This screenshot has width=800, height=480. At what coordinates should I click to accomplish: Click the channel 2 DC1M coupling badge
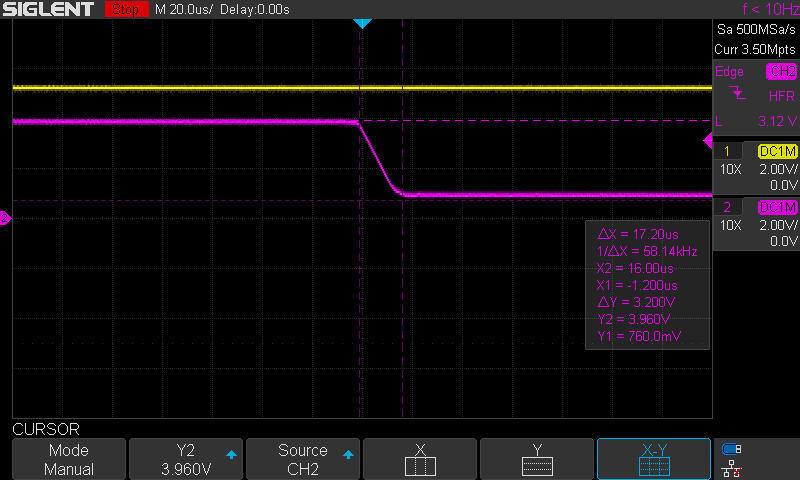[778, 208]
